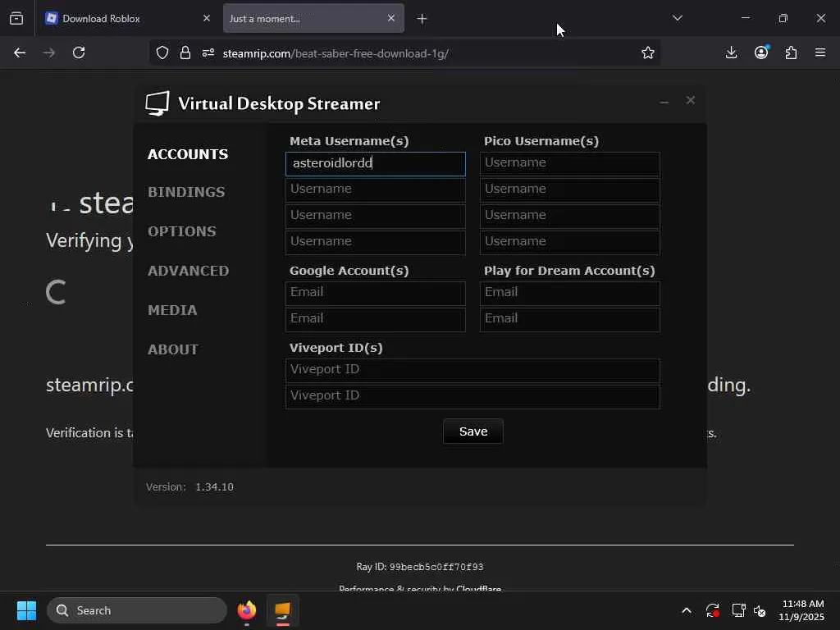Click the first Google Account email field
This screenshot has height=630, width=840.
tap(376, 293)
